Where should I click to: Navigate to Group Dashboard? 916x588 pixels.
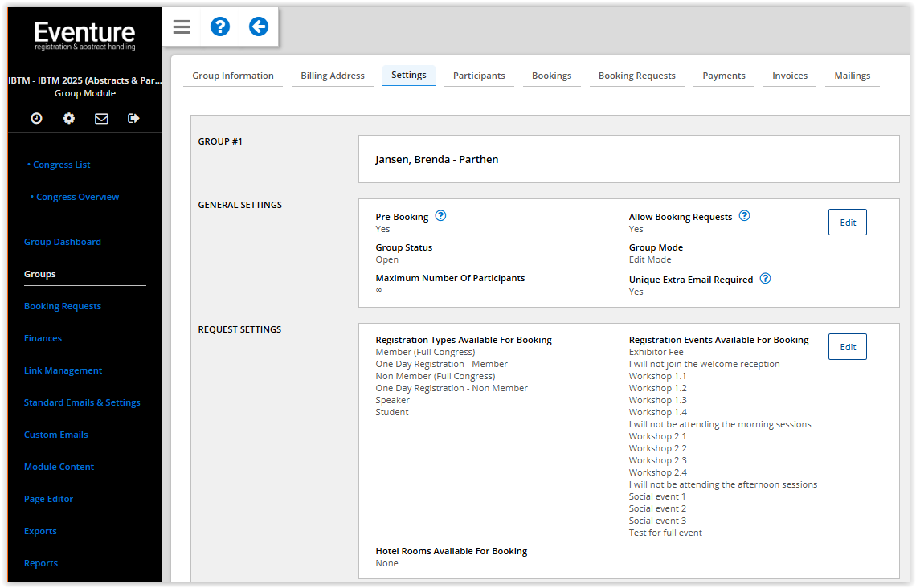[x=63, y=242]
